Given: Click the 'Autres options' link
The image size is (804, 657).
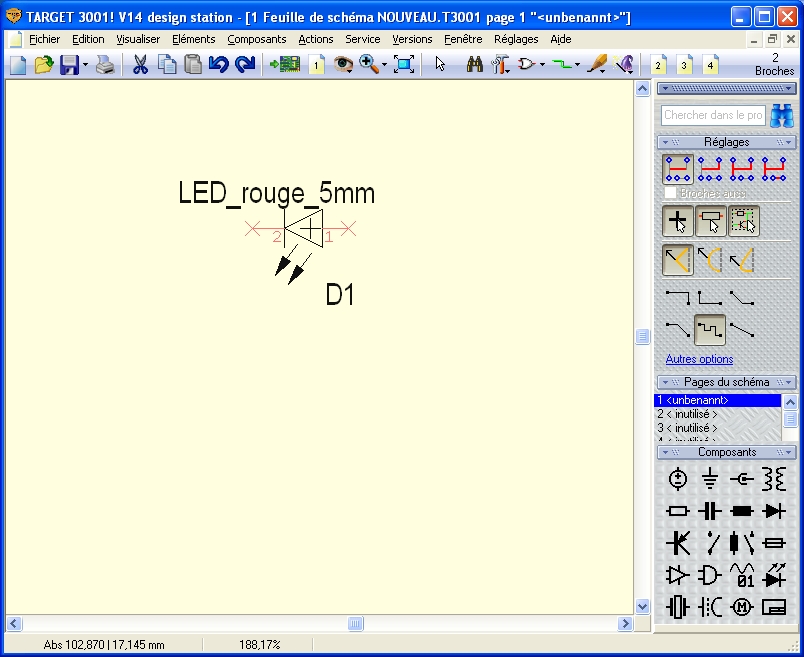Looking at the screenshot, I should click(x=699, y=359).
